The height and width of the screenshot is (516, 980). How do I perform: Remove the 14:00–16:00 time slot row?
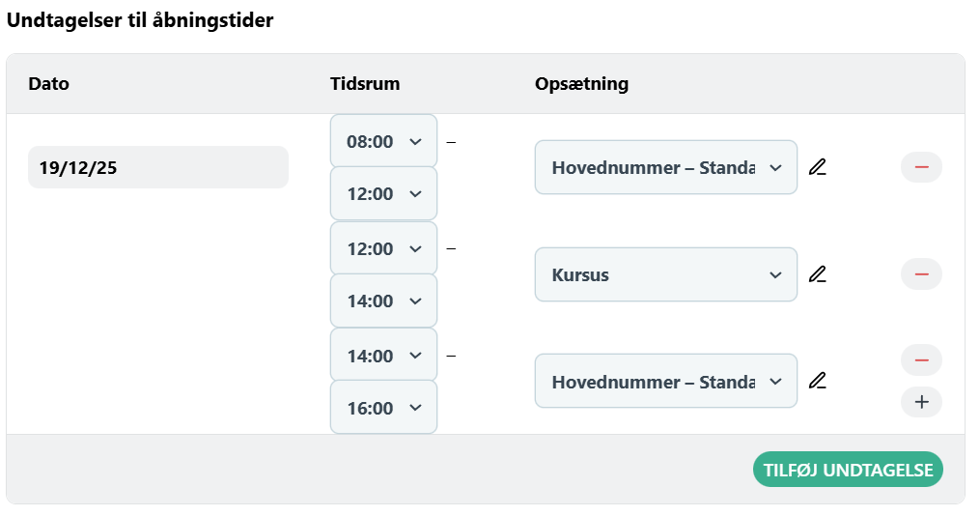pos(921,360)
